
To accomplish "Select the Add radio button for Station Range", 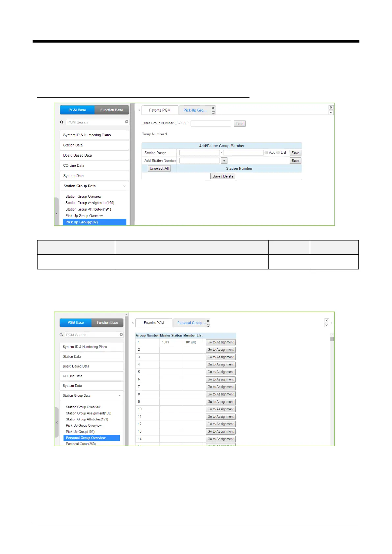I will point(266,153).
